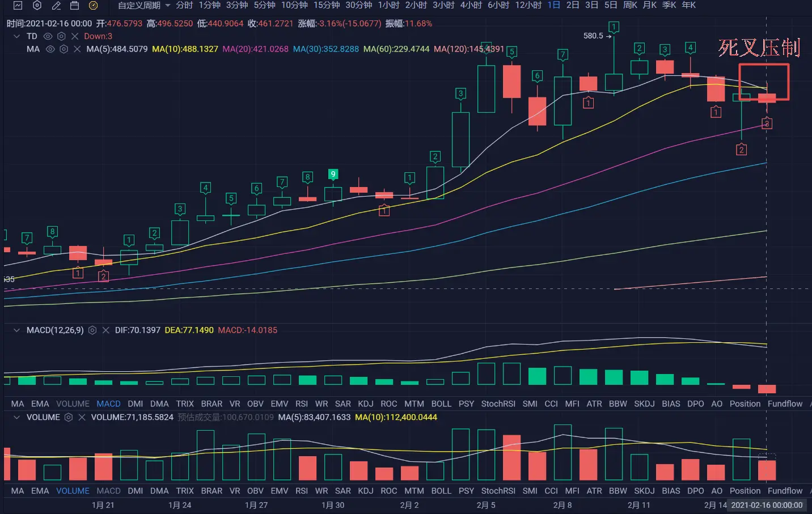The image size is (812, 514).
Task: Collapse the TD/MA indicator legend chevron
Action: click(16, 36)
